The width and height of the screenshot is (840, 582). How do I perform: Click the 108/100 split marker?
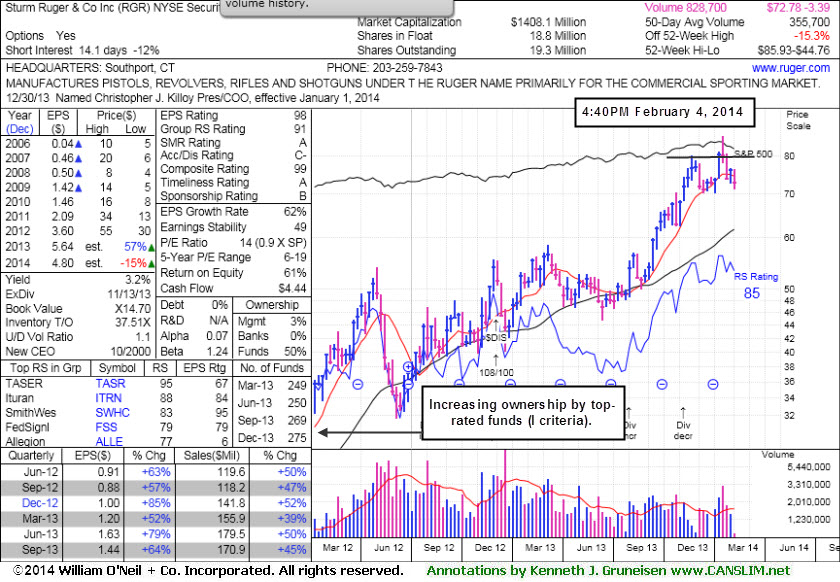pyautogui.click(x=496, y=372)
